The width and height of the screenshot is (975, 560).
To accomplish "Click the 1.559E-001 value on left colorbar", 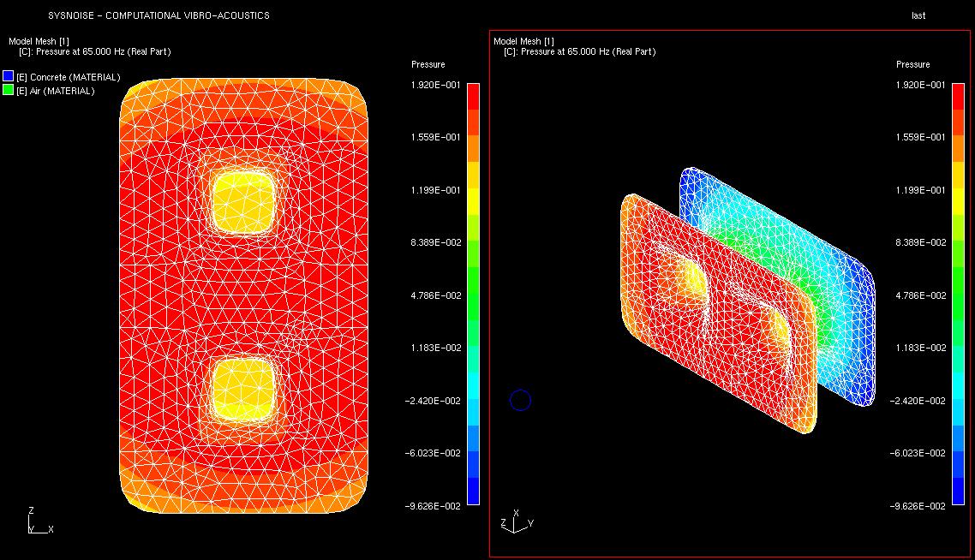I will (435, 137).
